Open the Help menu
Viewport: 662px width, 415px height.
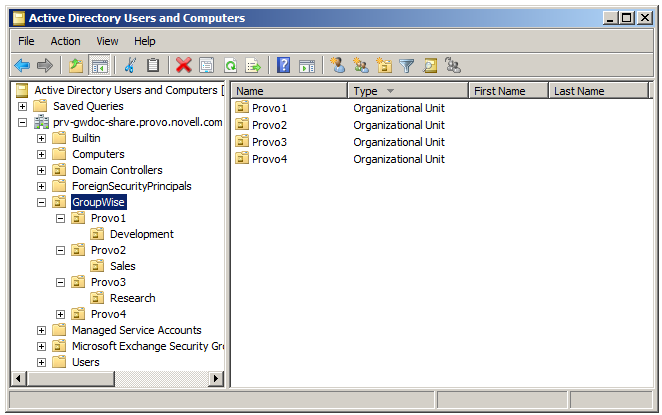click(x=145, y=41)
